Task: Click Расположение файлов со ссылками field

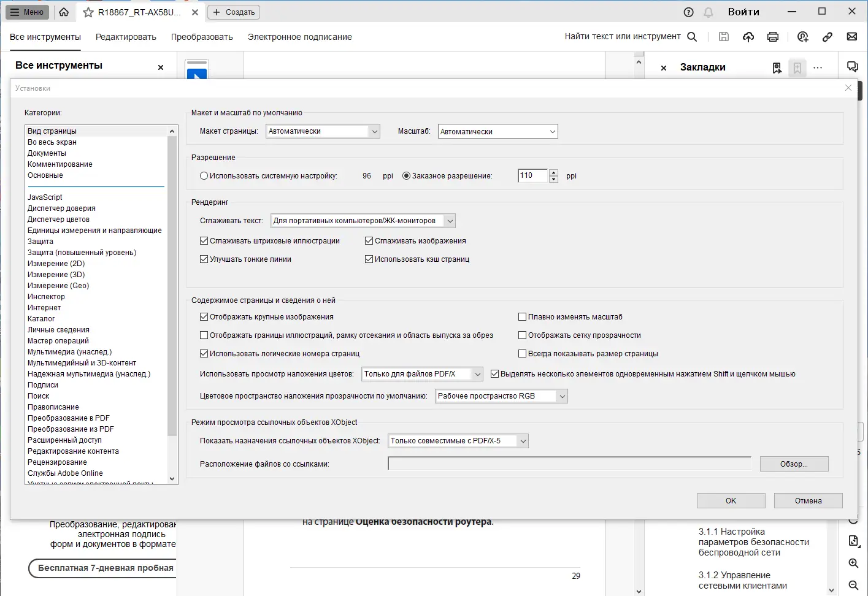Action: (569, 464)
